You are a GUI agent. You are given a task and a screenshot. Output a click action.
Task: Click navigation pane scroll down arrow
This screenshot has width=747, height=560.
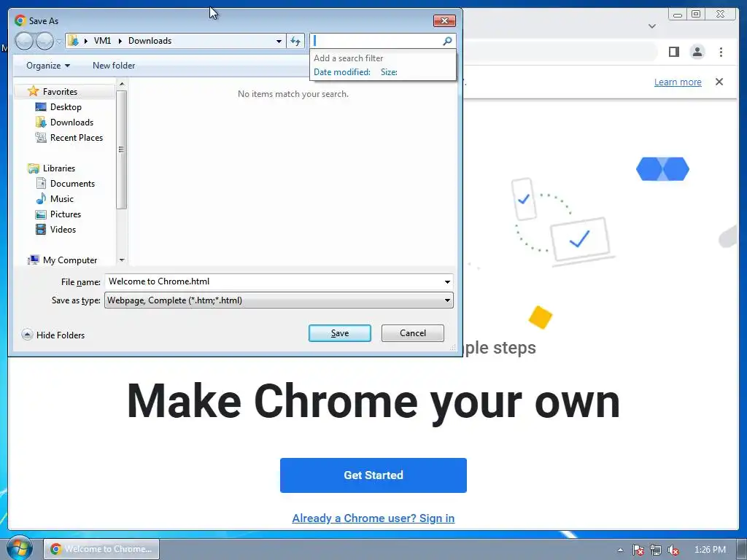click(122, 260)
